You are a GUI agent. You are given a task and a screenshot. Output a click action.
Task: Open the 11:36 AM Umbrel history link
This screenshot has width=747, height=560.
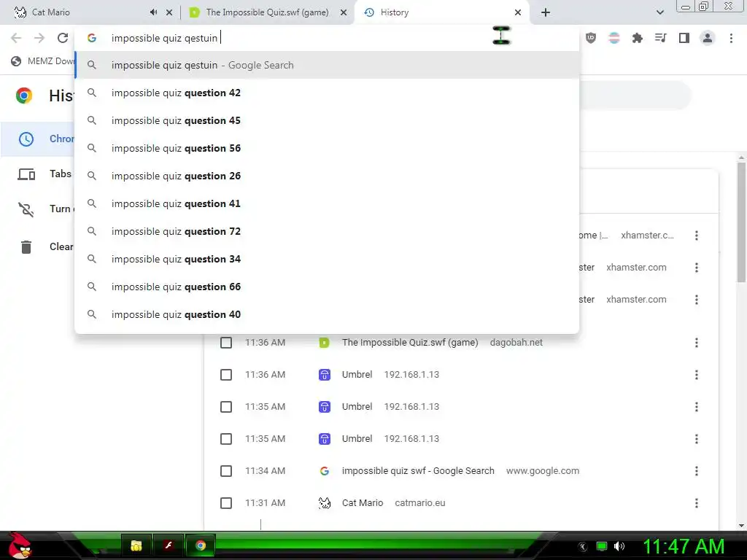[357, 375]
